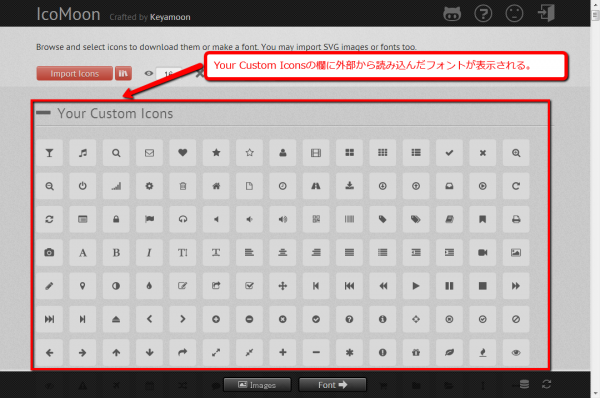Viewport: 600px width, 398px height.
Task: Select the asterisk icon
Action: pyautogui.click(x=349, y=352)
